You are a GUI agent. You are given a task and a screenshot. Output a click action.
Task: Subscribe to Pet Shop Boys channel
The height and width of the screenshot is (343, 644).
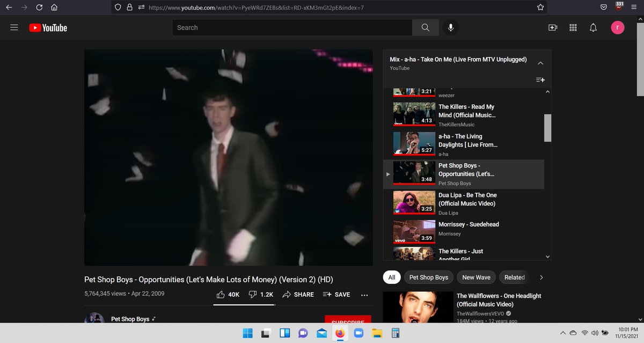pyautogui.click(x=348, y=319)
